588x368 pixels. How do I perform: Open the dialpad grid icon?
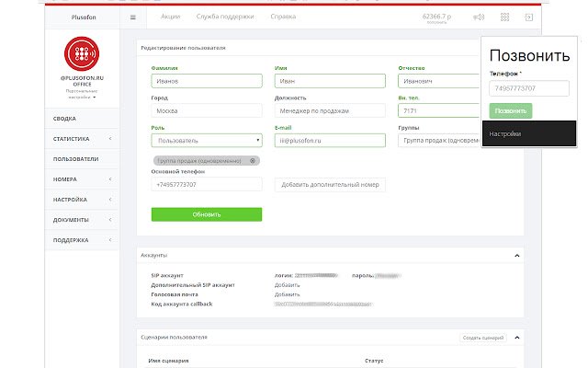coord(504,17)
